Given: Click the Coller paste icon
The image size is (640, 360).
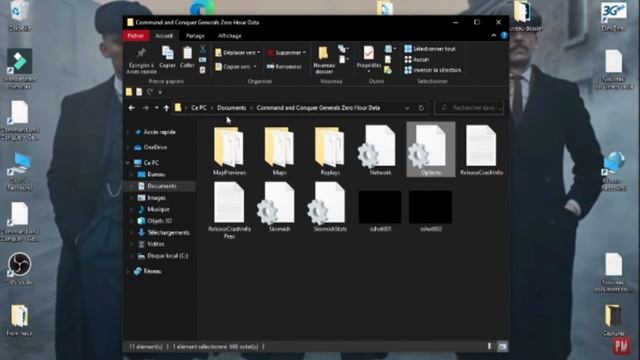Looking at the screenshot, I should coord(187,57).
